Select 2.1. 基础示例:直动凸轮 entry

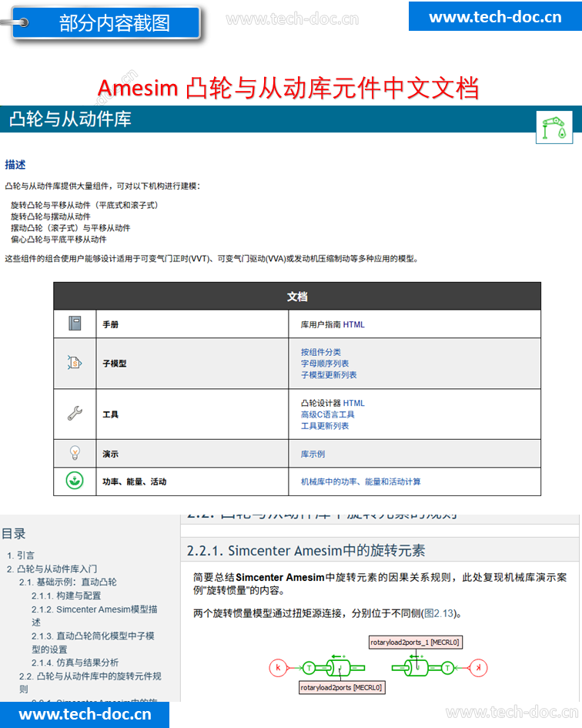tap(68, 582)
